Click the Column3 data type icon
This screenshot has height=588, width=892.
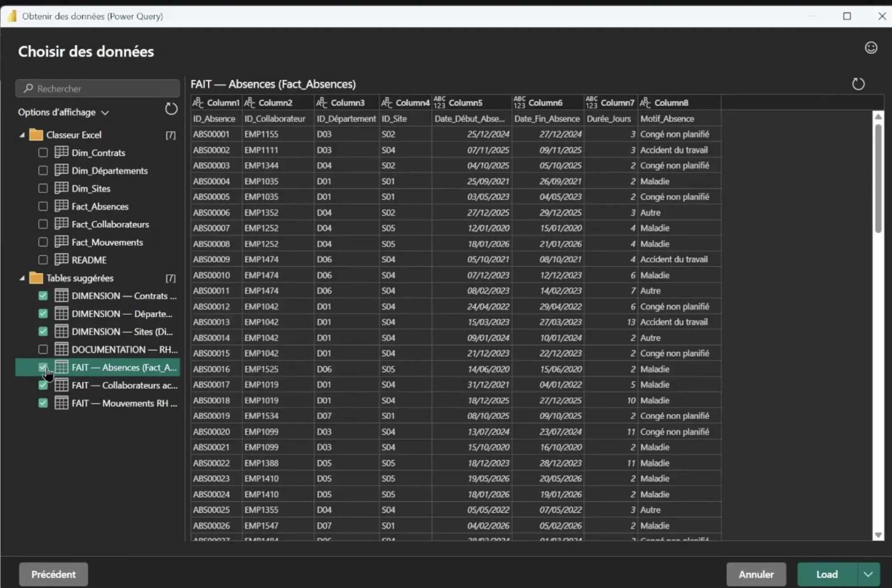coord(322,103)
